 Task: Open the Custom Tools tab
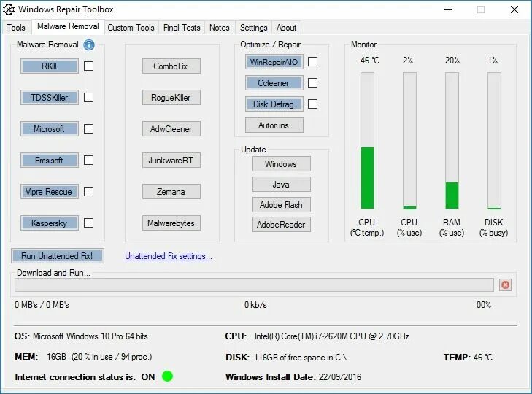[131, 28]
